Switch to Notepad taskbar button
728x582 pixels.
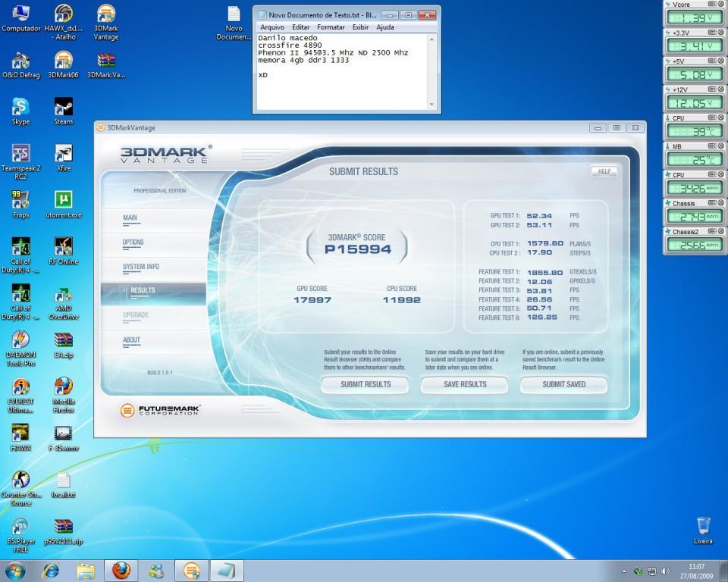[227, 571]
